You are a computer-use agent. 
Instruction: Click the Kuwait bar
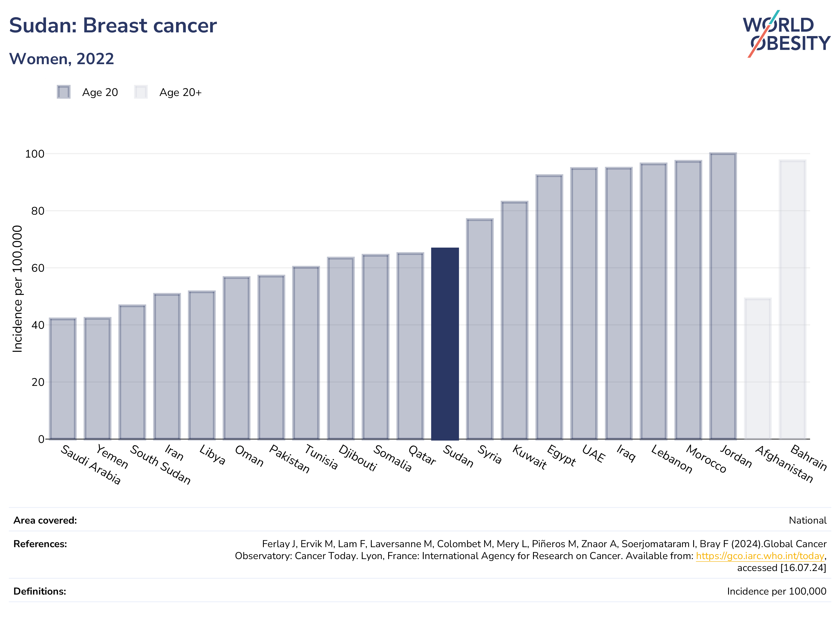(515, 321)
